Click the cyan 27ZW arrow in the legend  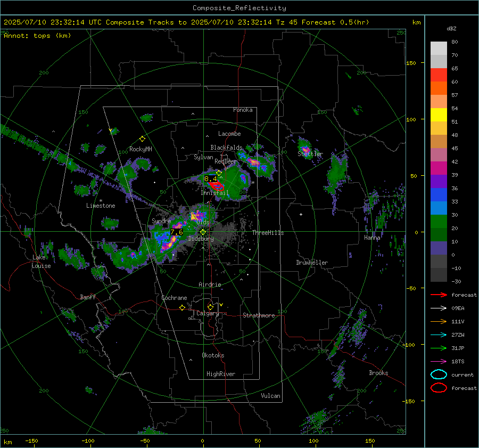(x=439, y=335)
